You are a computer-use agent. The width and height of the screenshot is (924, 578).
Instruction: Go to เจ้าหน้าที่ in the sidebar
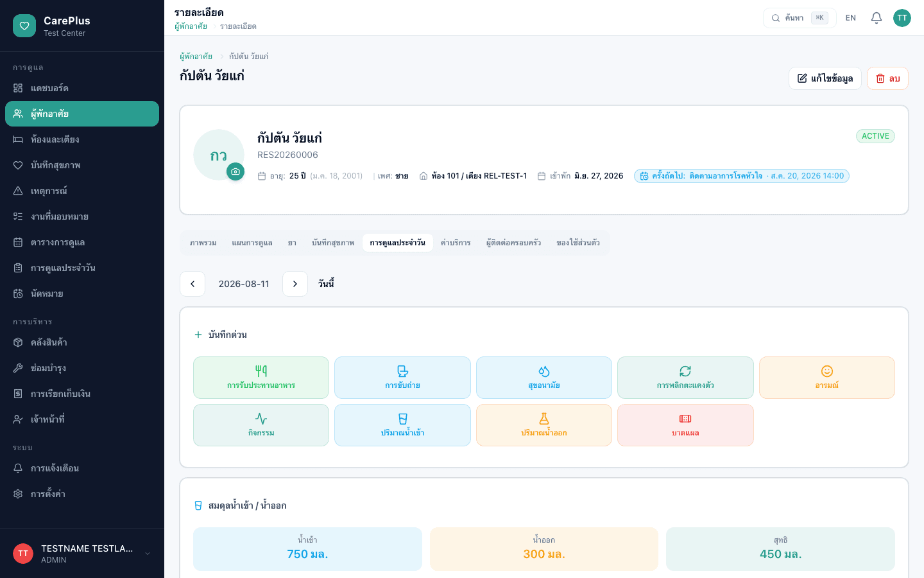[x=82, y=419]
